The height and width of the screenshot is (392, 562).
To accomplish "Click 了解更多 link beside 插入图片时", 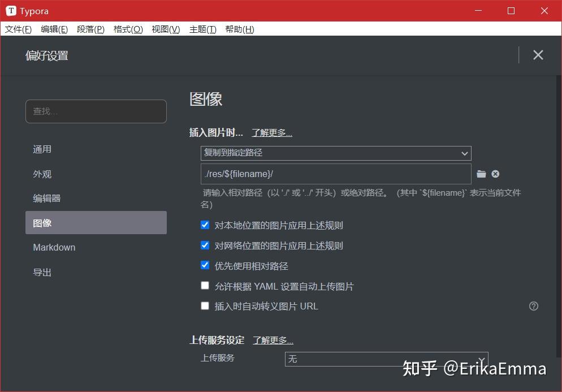I will click(x=271, y=132).
